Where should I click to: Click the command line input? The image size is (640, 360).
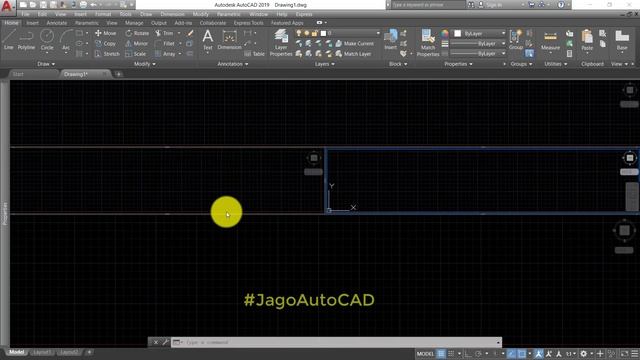coord(336,342)
